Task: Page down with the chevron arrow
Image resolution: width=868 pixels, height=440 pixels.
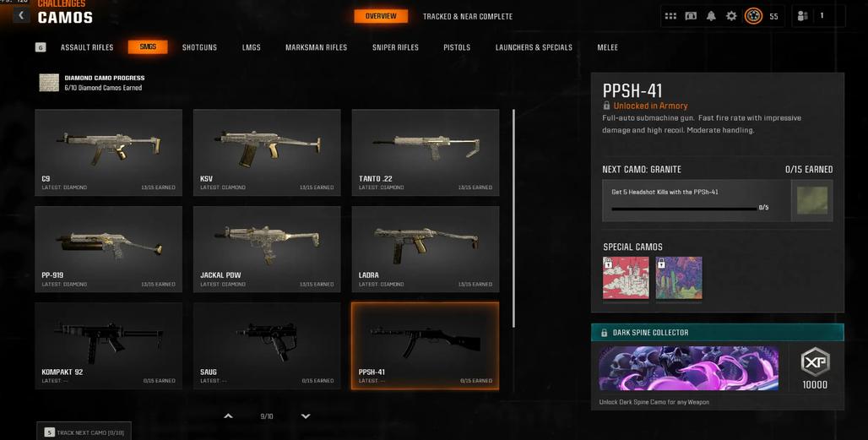Action: pos(306,416)
